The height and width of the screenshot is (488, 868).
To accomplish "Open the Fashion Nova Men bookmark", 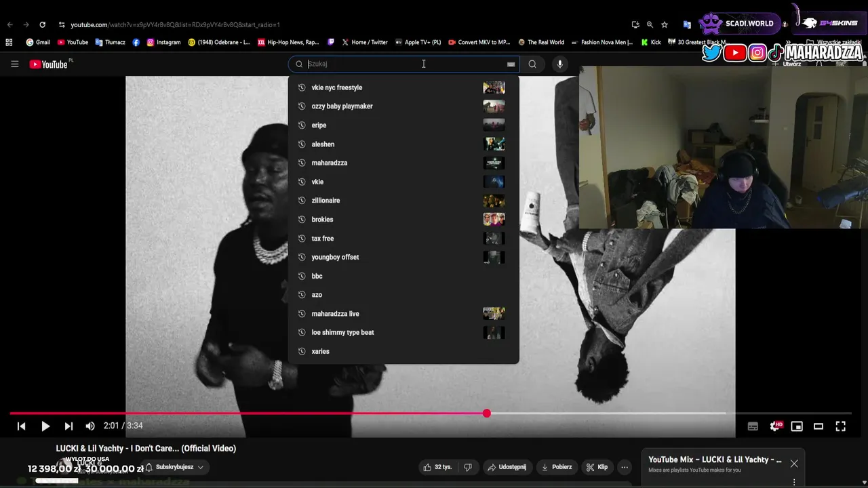I will click(601, 42).
